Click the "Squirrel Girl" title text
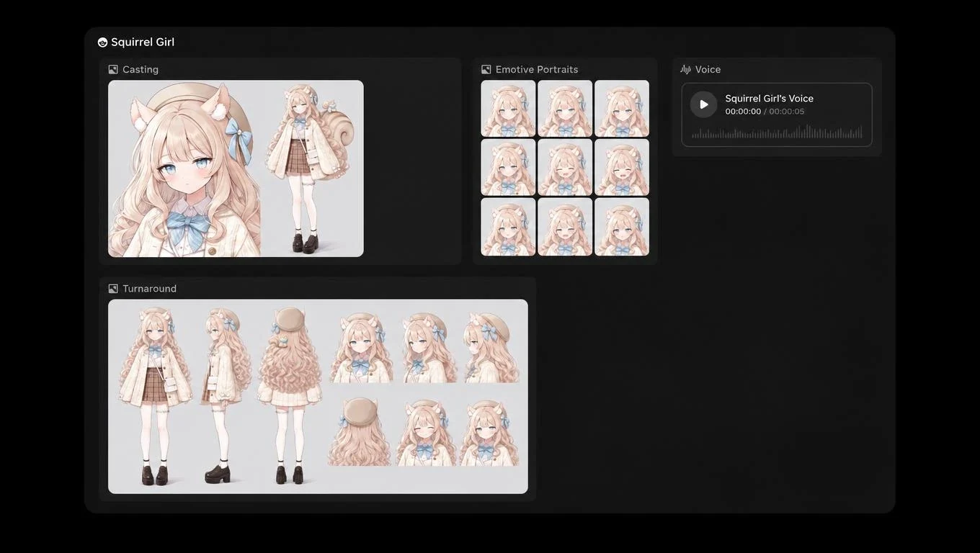The image size is (980, 553). 143,42
